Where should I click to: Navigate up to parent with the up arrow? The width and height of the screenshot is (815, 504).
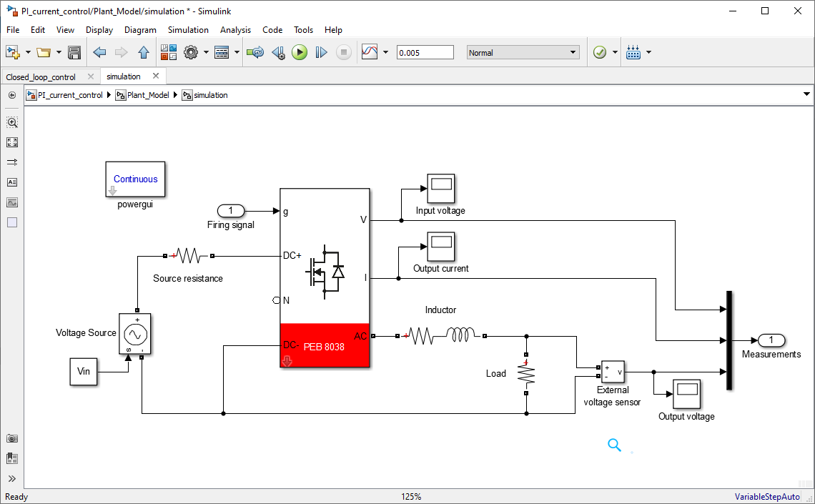(143, 52)
